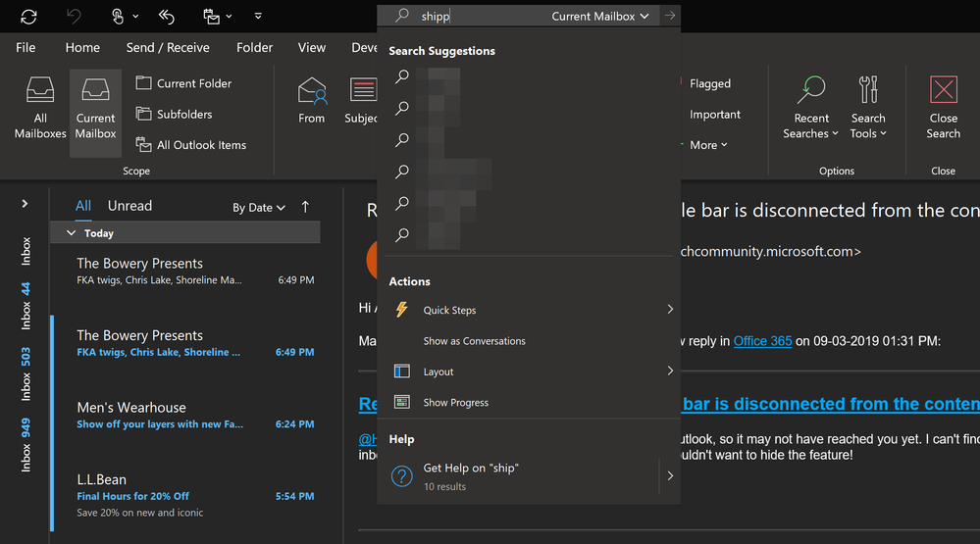
Task: Select the Inbox 949 folder in sidebar
Action: (x=26, y=445)
